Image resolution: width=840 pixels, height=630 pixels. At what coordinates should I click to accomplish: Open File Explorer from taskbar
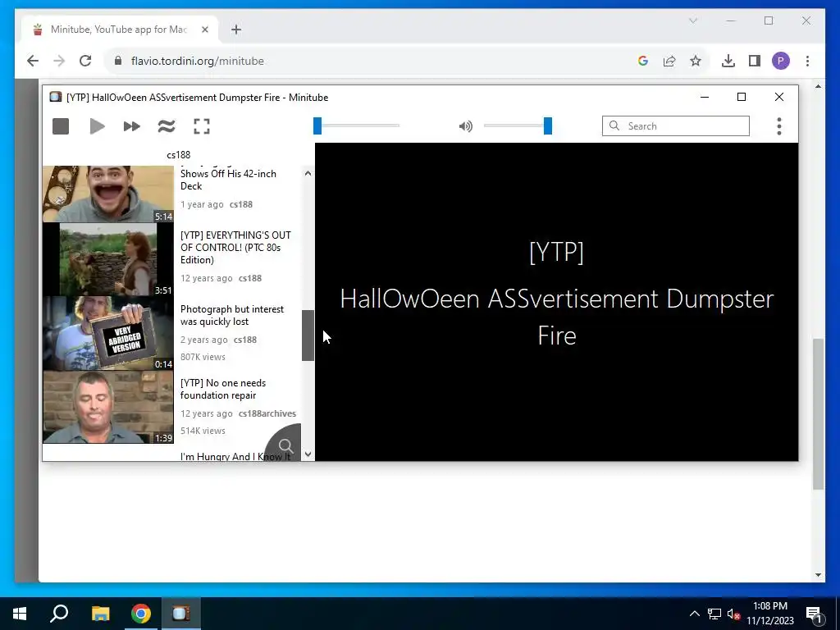click(100, 614)
